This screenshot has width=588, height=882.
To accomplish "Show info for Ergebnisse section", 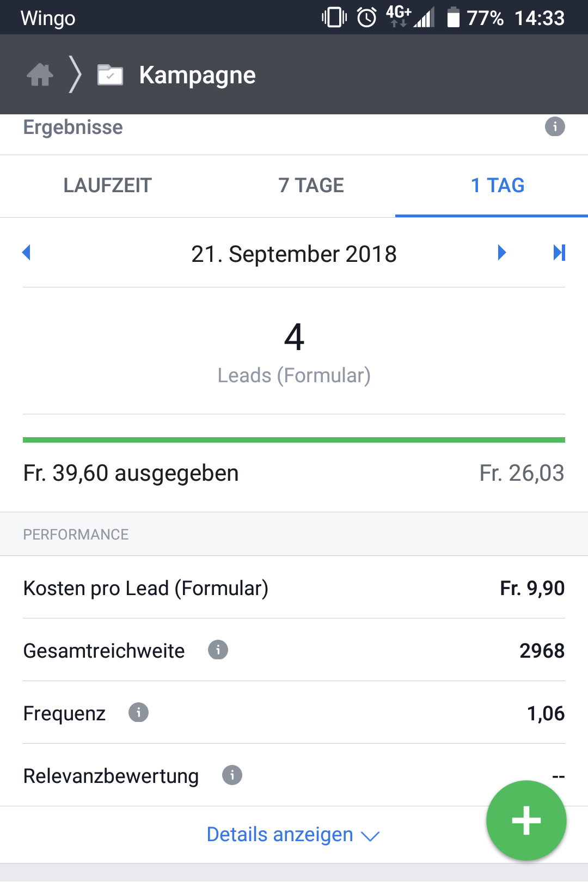I will coord(555,127).
